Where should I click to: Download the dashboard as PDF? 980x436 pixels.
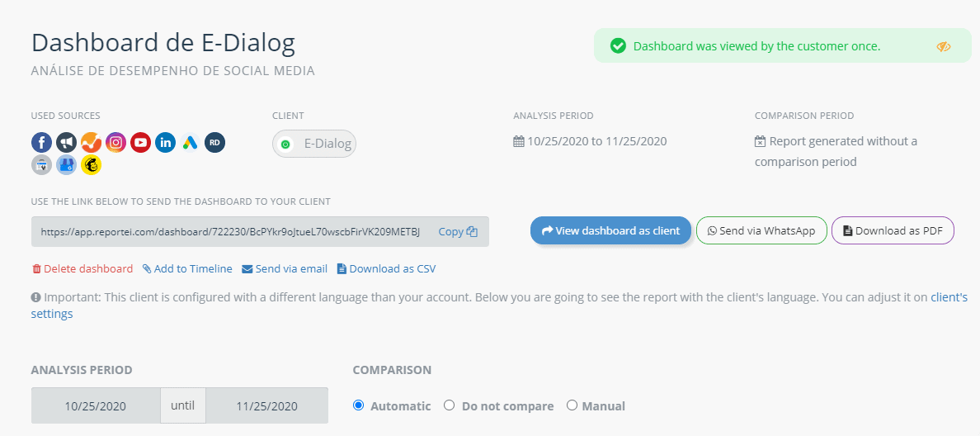click(x=893, y=231)
